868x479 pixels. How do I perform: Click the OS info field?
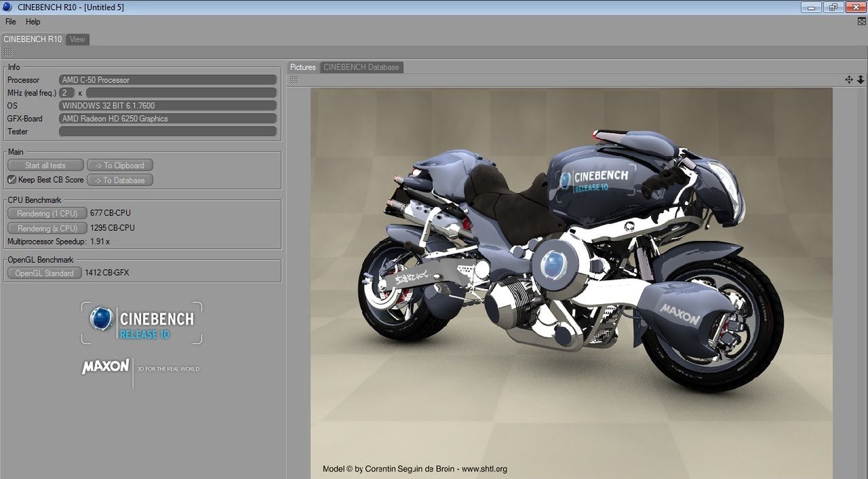point(168,106)
